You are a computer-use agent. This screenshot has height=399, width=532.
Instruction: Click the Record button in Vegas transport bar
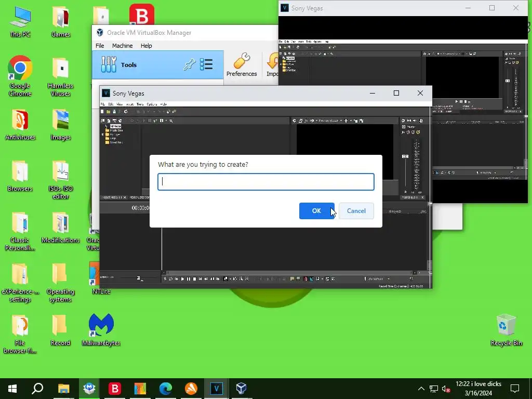[x=165, y=279]
